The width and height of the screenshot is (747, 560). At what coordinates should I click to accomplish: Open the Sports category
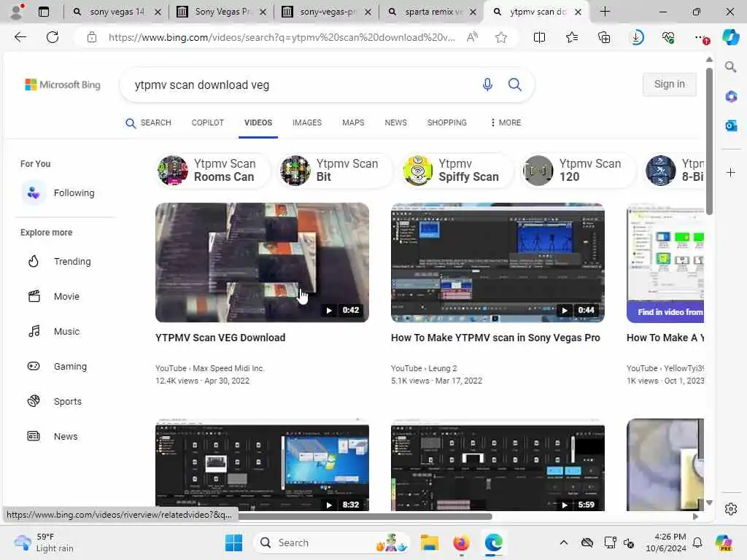click(54, 402)
